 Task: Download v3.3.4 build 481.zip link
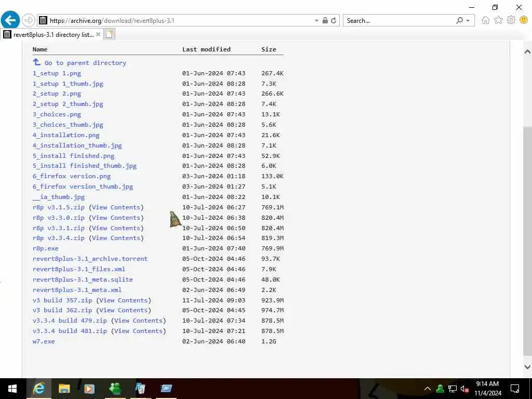(70, 331)
